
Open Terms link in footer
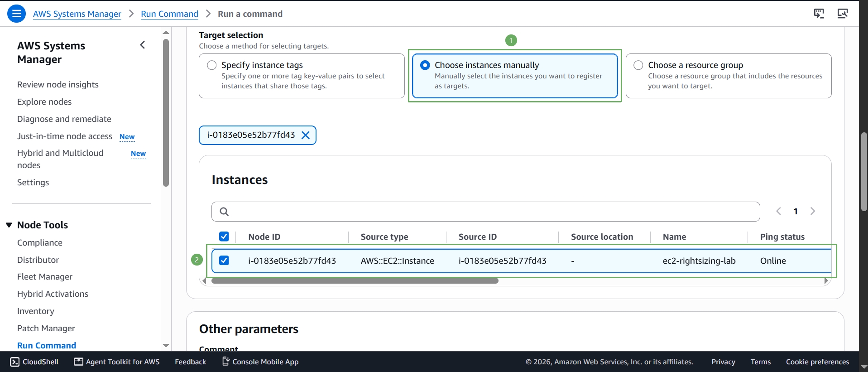(x=761, y=362)
